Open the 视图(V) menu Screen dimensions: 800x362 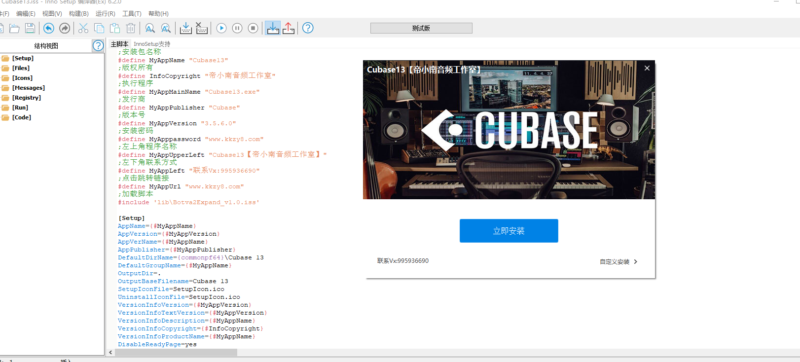click(x=52, y=14)
